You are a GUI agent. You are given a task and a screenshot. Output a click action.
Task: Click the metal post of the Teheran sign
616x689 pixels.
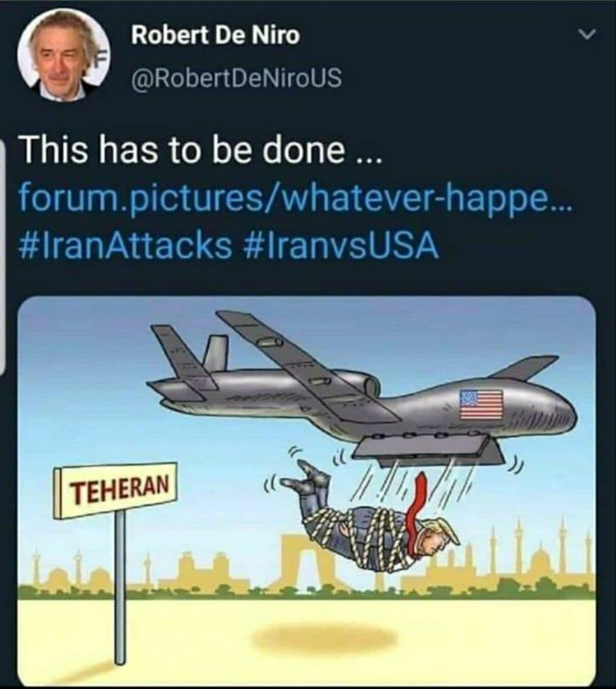point(120,586)
